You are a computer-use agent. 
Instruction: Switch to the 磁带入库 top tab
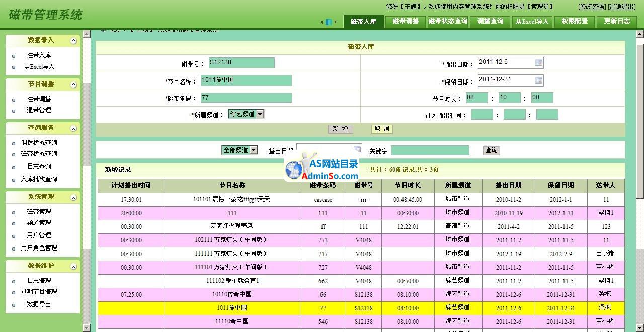point(363,22)
